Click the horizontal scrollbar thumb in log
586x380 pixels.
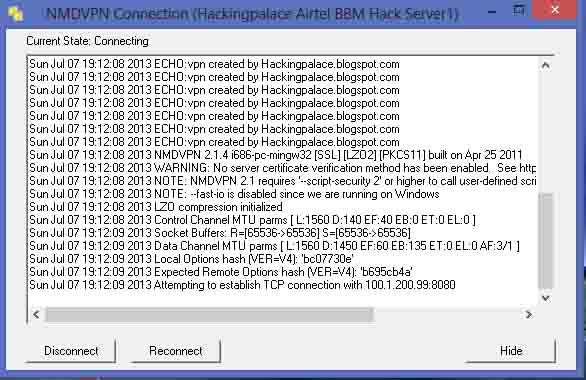[x=209, y=315]
